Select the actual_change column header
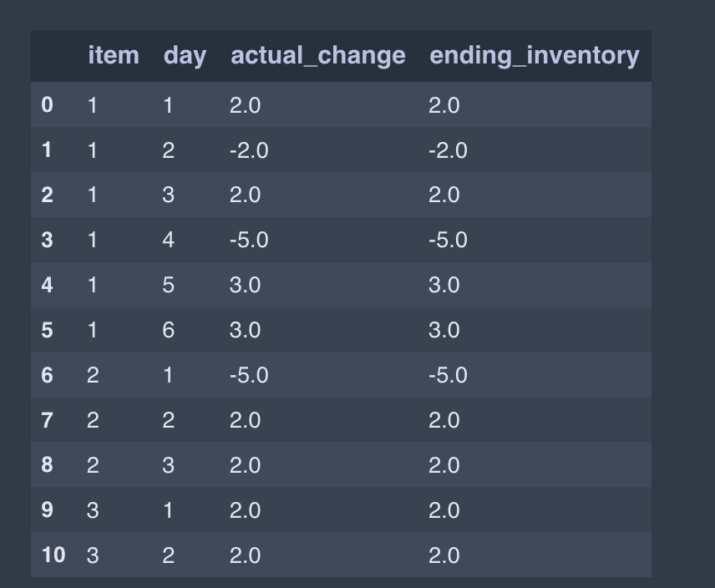The image size is (715, 588). click(318, 57)
